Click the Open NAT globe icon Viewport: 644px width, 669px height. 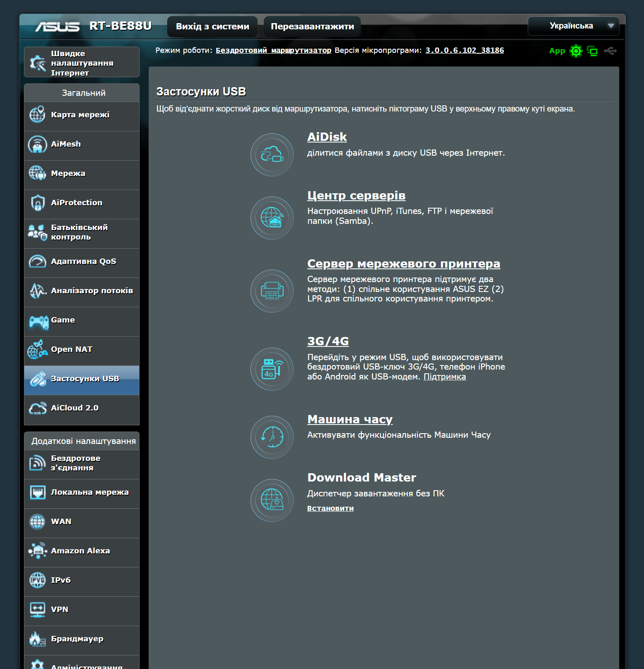(38, 349)
